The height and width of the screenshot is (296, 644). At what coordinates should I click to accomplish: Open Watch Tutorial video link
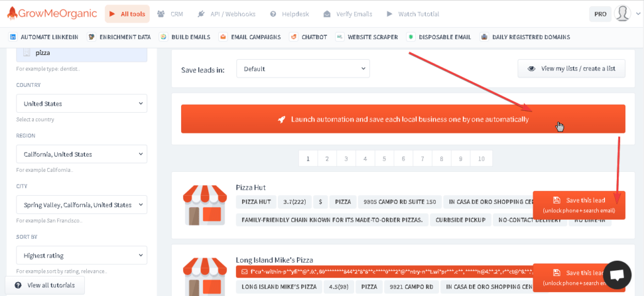point(413,14)
